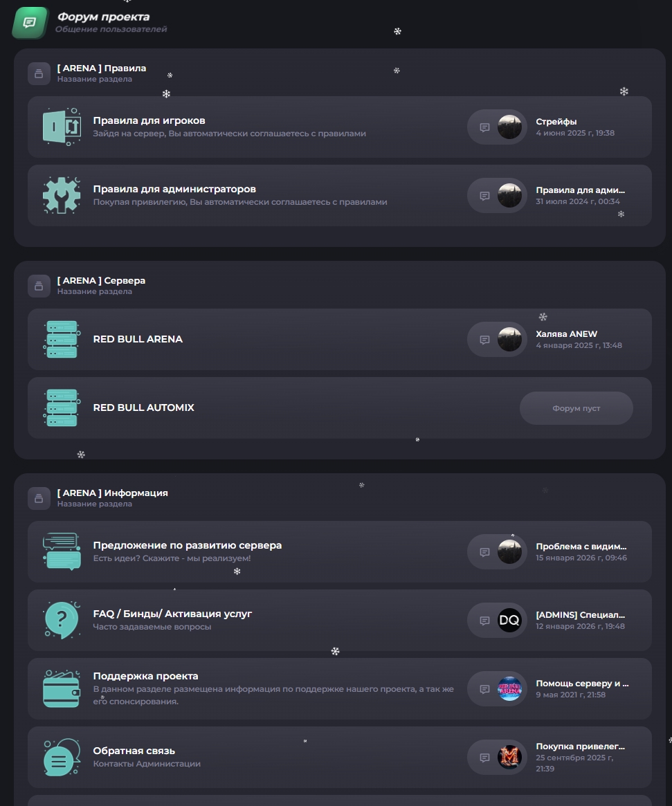Click the server rack icon for RED BULL ARENA
672x806 pixels.
[x=62, y=339]
